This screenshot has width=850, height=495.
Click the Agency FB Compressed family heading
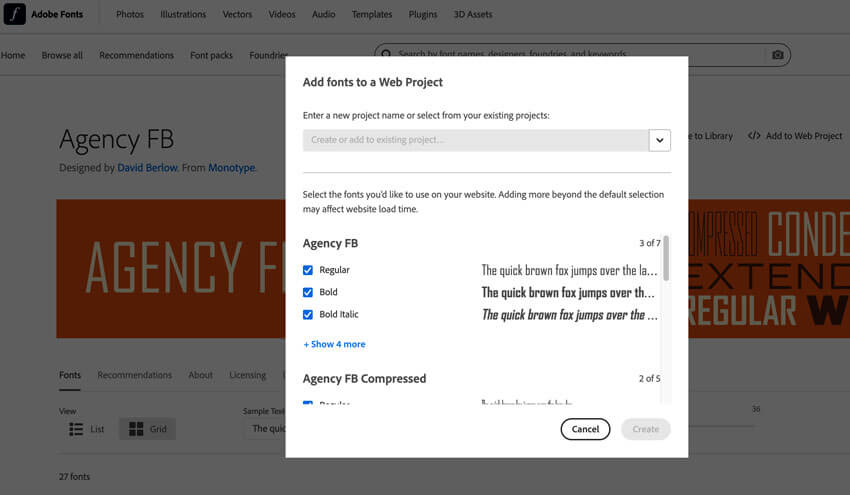pyautogui.click(x=364, y=378)
